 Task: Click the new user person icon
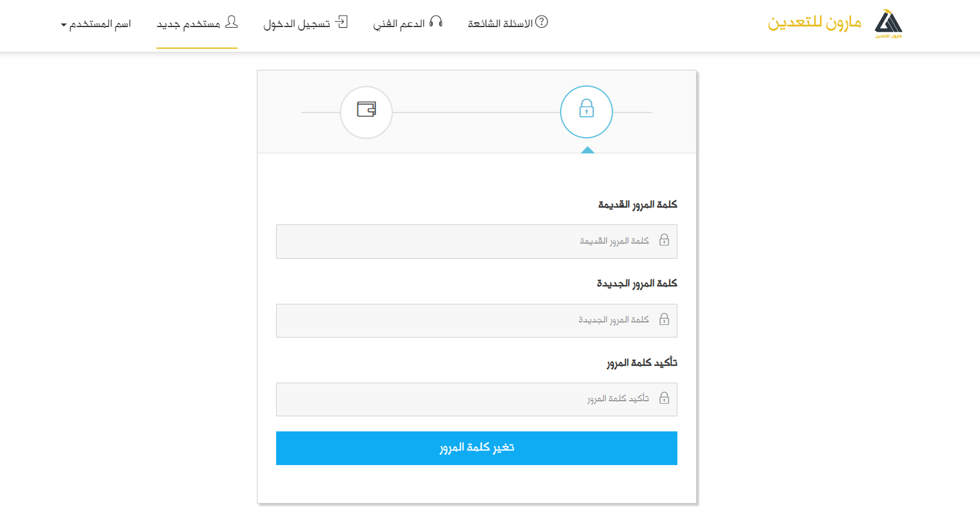pos(232,22)
